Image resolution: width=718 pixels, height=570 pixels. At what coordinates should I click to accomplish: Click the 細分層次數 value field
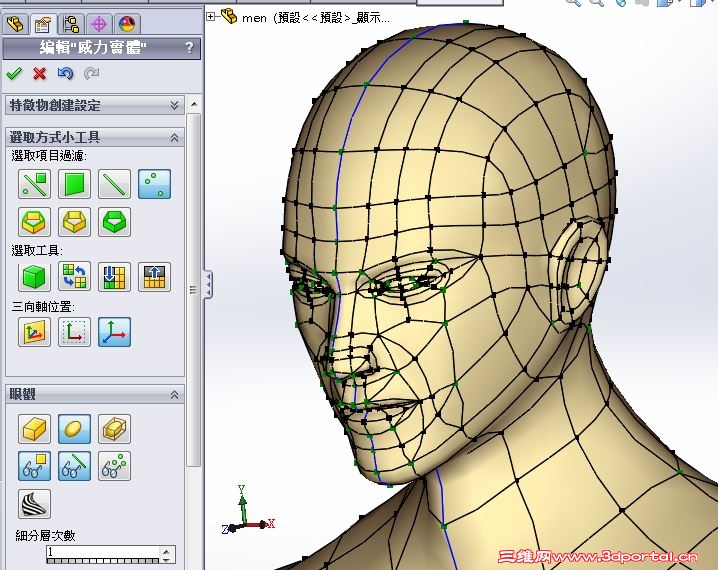[103, 552]
